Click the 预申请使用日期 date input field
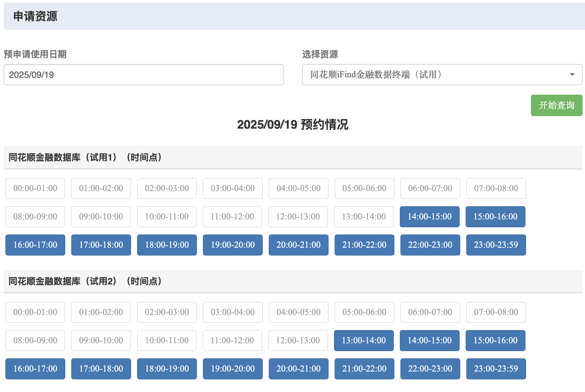 click(144, 75)
